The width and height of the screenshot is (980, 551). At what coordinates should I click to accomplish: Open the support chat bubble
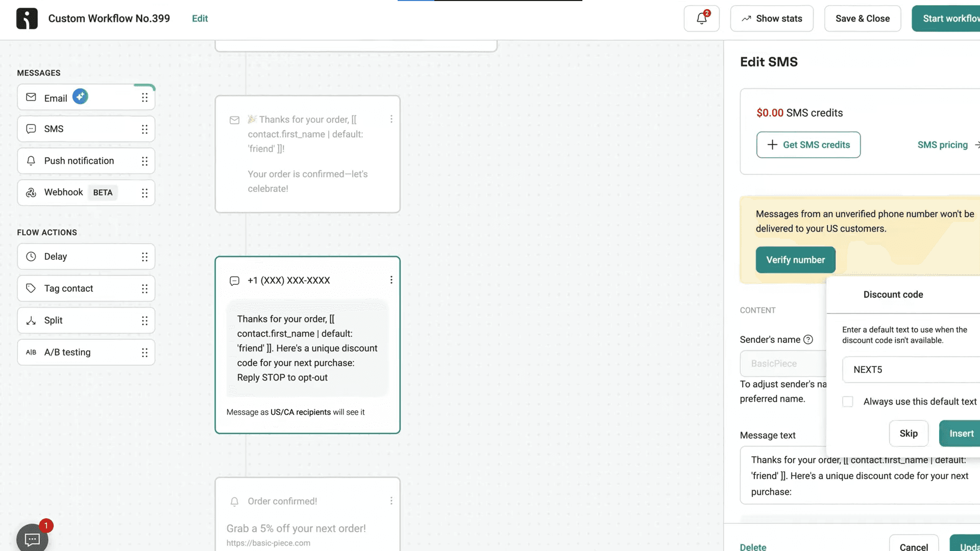(x=32, y=539)
